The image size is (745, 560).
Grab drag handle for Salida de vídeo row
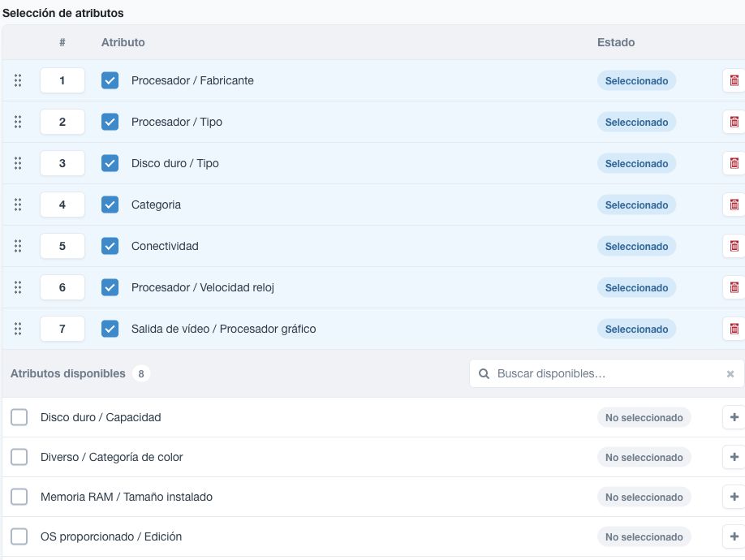click(x=18, y=328)
